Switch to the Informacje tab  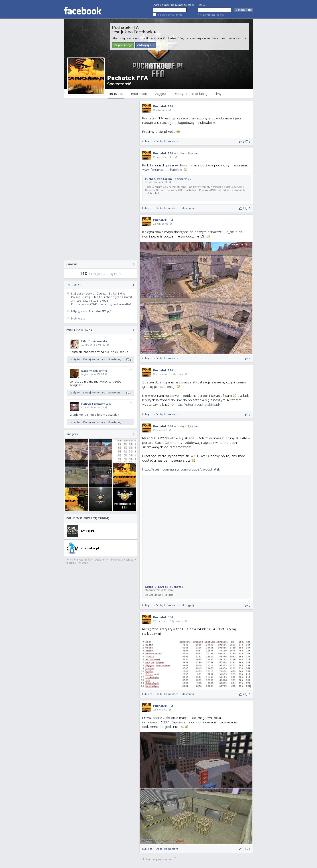click(139, 94)
